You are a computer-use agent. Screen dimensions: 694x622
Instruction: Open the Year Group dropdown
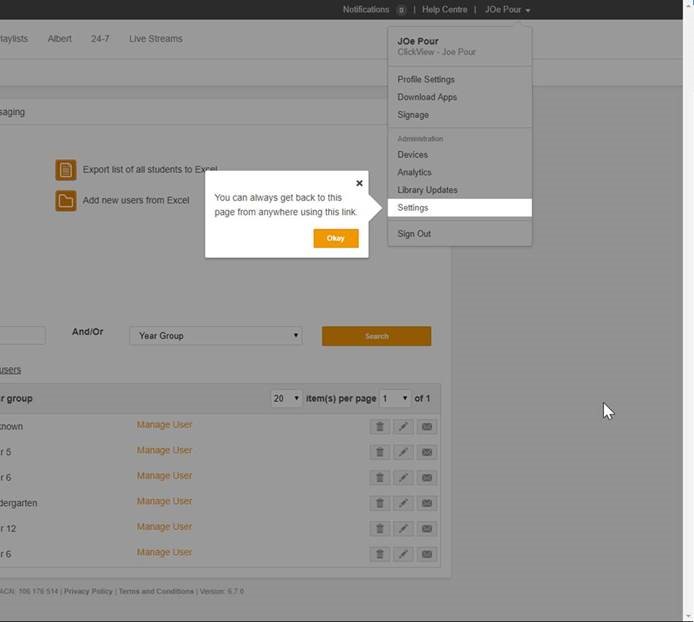tap(216, 336)
